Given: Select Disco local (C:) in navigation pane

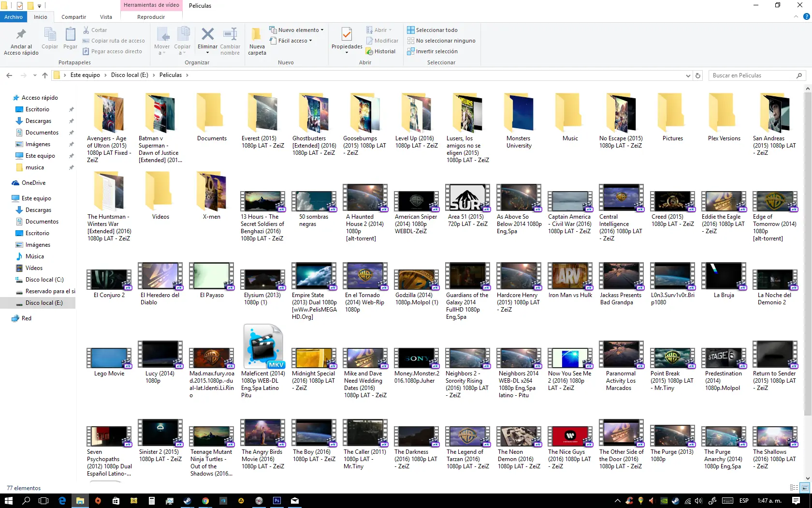Looking at the screenshot, I should (x=44, y=280).
